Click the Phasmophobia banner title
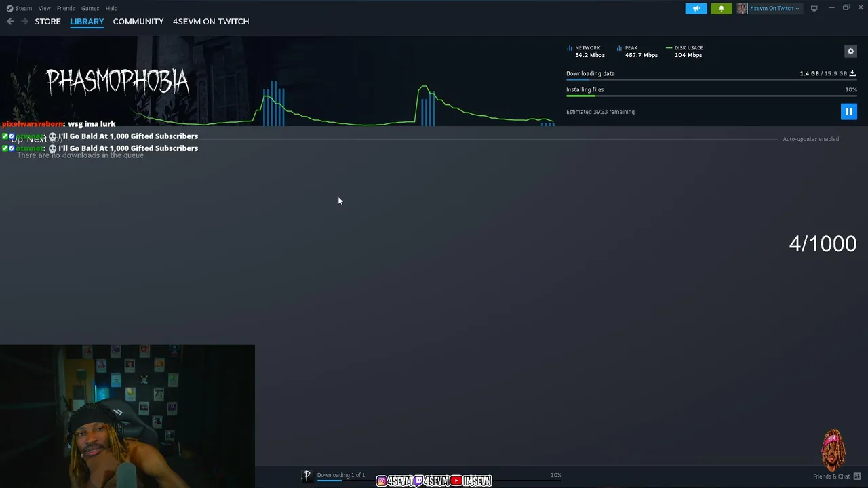868x488 pixels. (x=117, y=82)
